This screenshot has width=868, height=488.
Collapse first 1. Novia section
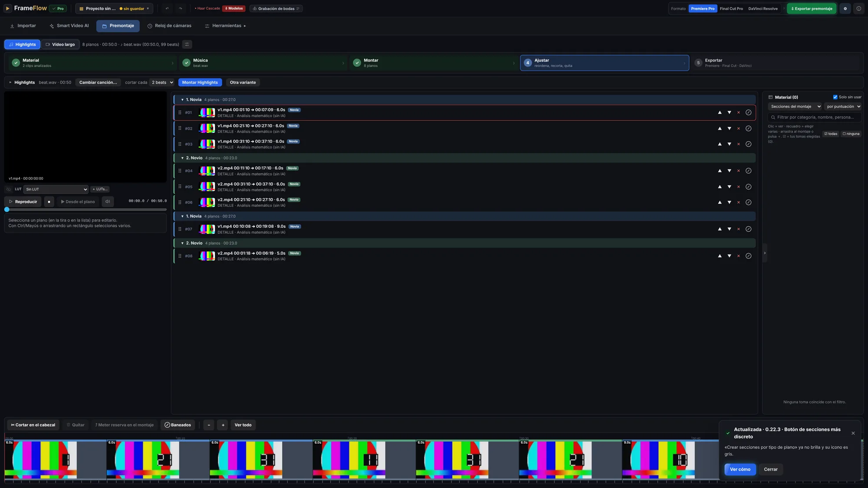tap(182, 100)
